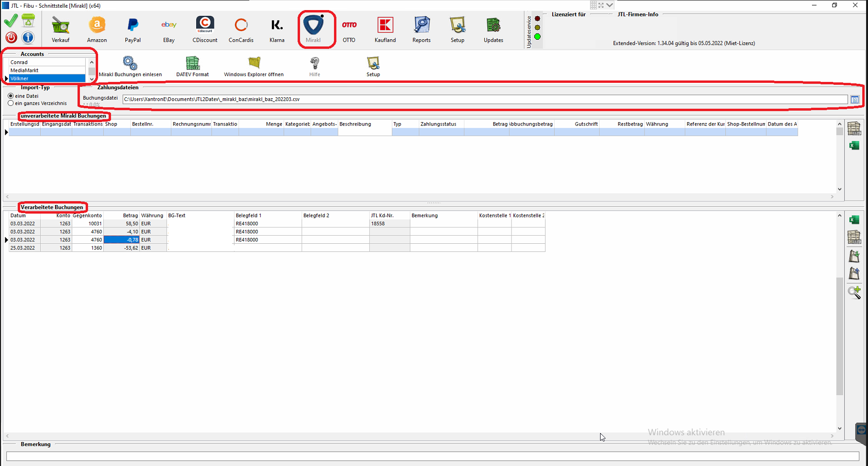
Task: Select 'ein ganzes Verzeichnis' import type
Action: click(x=11, y=103)
